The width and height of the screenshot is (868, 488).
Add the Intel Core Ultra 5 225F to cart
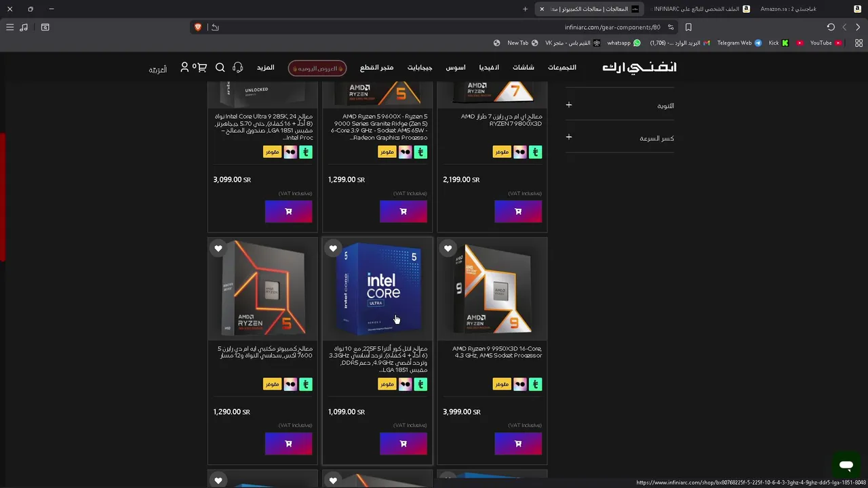click(403, 444)
